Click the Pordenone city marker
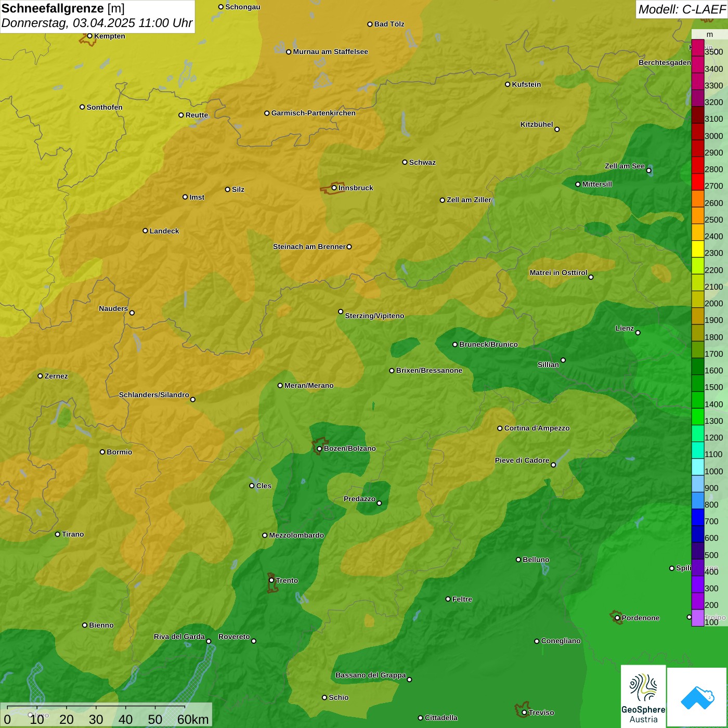This screenshot has width=728, height=728. click(x=617, y=618)
